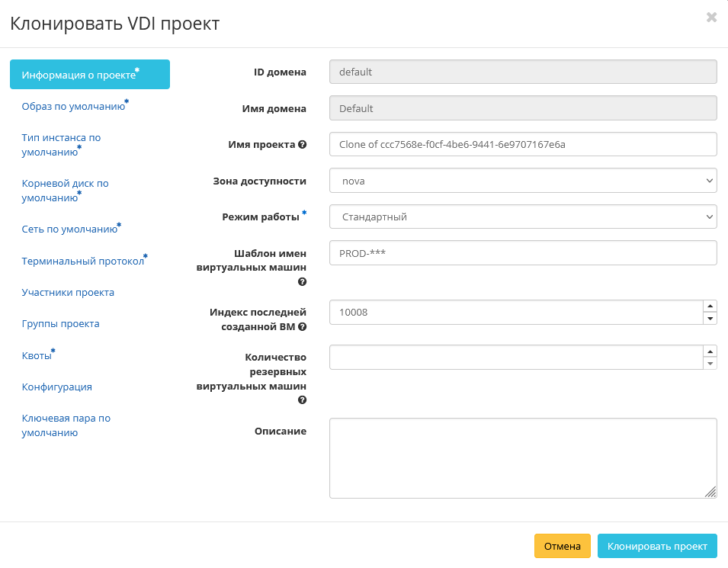Increase Количество резервных виртуальных машин with the stepper
Image resolution: width=728 pixels, height=568 pixels.
pos(710,352)
